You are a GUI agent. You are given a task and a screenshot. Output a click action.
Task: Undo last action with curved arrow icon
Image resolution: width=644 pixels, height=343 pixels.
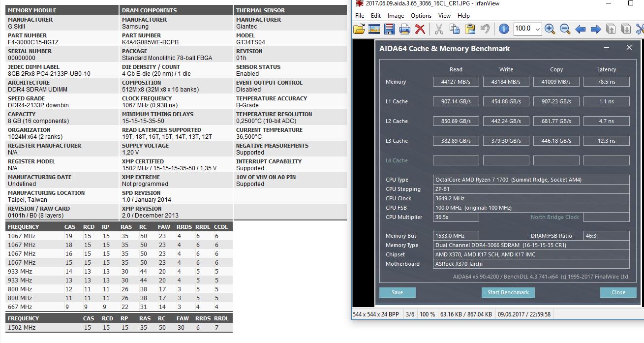coord(485,29)
